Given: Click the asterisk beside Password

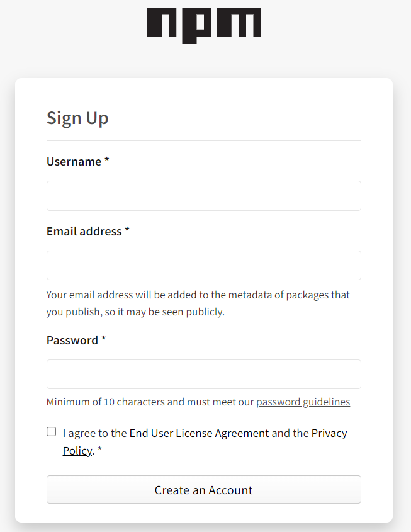Looking at the screenshot, I should tap(104, 340).
